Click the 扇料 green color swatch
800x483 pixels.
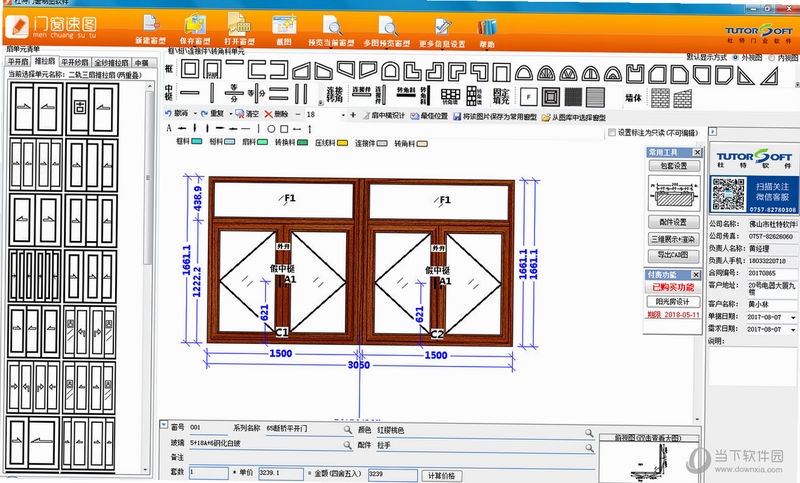(x=262, y=142)
